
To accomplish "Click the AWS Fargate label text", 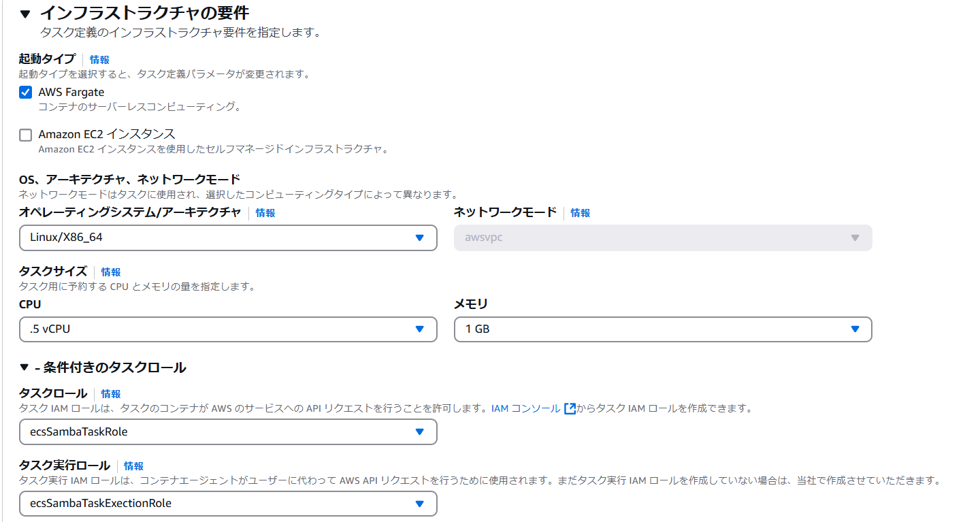I will pyautogui.click(x=71, y=93).
